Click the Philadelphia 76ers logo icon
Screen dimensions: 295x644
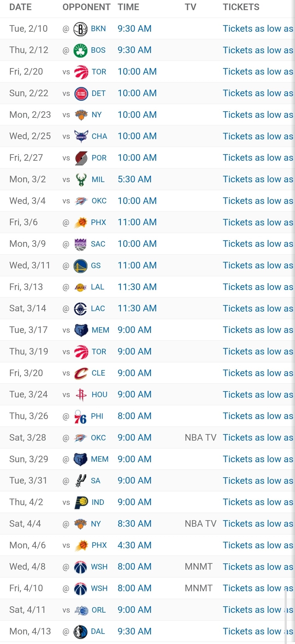(x=80, y=417)
